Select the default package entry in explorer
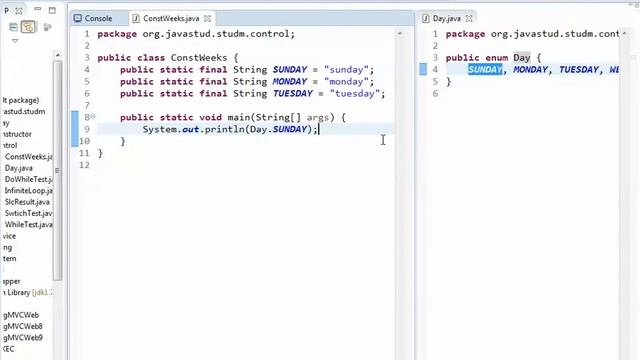This screenshot has height=360, width=640. [x=21, y=100]
